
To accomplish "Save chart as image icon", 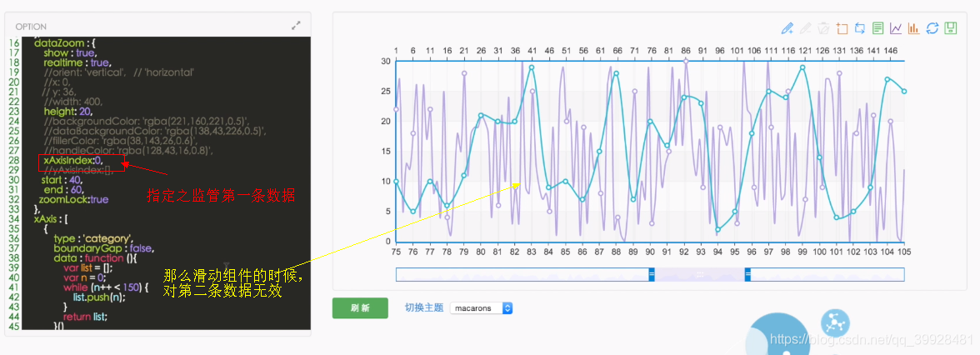I will pos(951,28).
